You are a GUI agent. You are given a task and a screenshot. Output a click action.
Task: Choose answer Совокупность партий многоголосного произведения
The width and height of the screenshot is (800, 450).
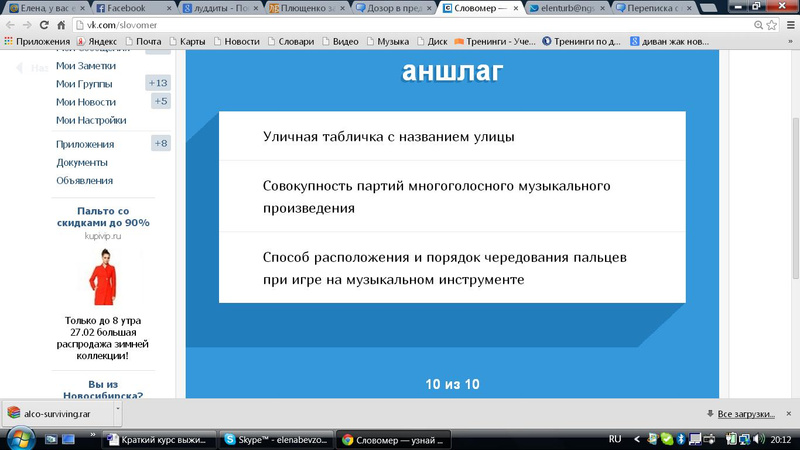[452, 196]
